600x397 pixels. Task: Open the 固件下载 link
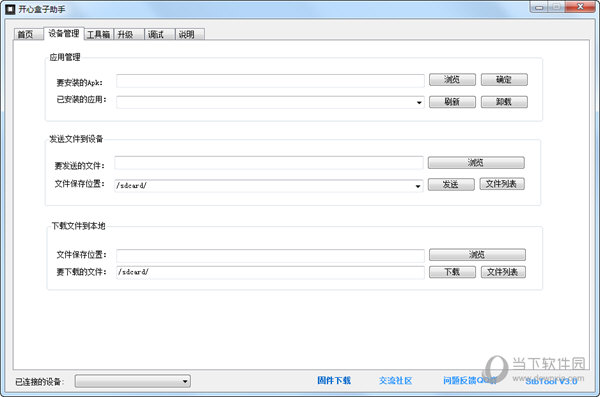tap(334, 381)
